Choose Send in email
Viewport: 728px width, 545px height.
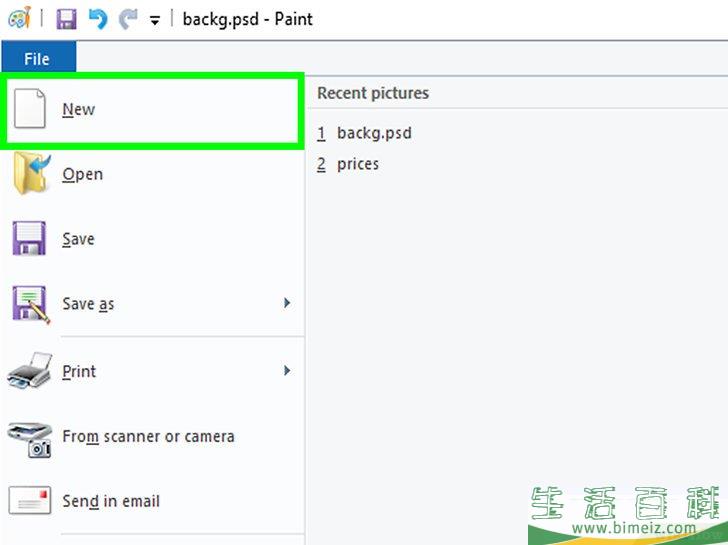tap(152, 501)
